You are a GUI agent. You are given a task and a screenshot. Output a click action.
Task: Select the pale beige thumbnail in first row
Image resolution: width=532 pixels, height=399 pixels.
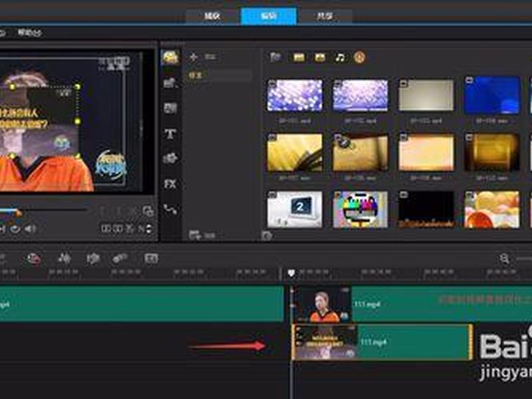click(x=426, y=95)
